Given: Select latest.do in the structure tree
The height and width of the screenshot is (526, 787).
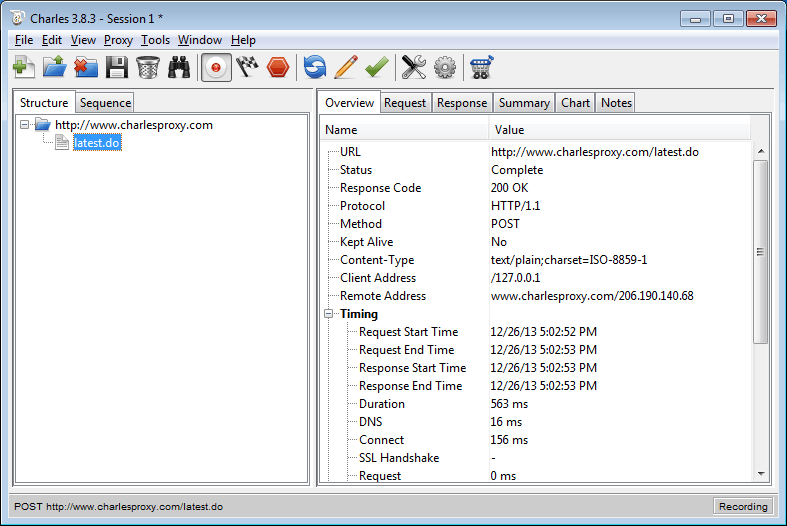Looking at the screenshot, I should (x=97, y=143).
